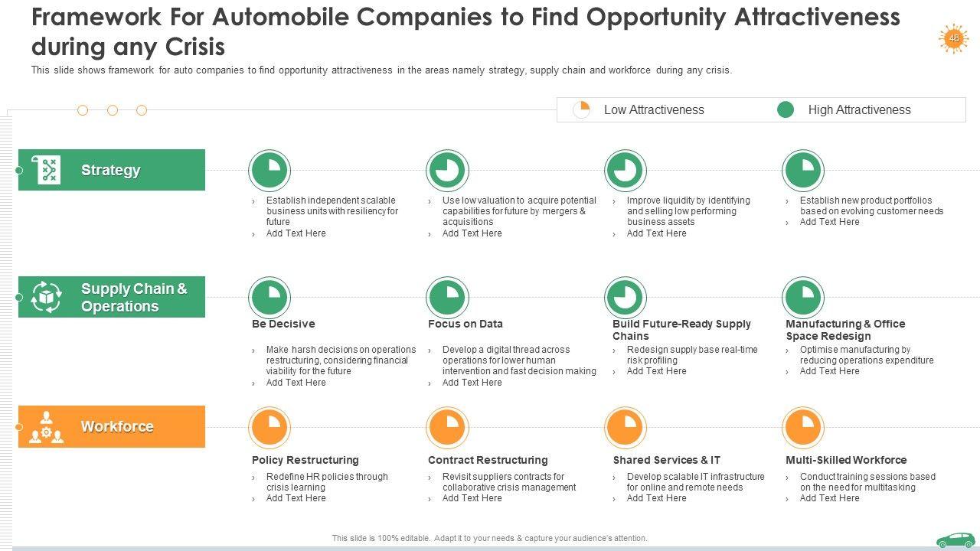Image resolution: width=980 pixels, height=551 pixels.
Task: Select the pie icon above Be Decisive
Action: [269, 297]
